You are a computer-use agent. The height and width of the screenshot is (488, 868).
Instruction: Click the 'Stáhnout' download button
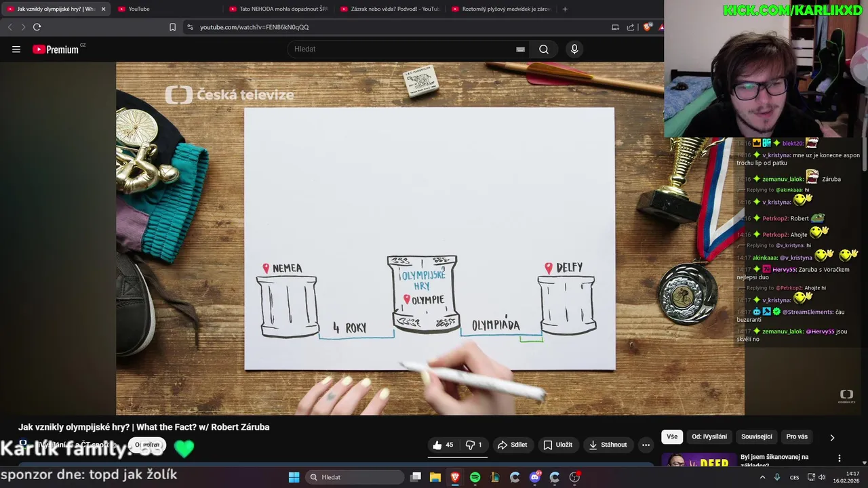(x=608, y=445)
